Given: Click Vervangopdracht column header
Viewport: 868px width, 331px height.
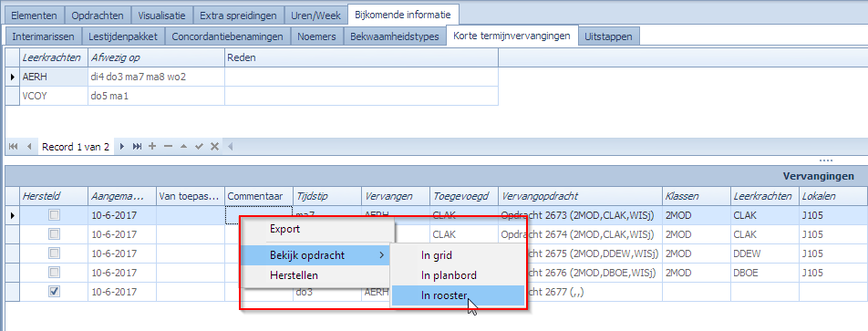Looking at the screenshot, I should (580, 196).
